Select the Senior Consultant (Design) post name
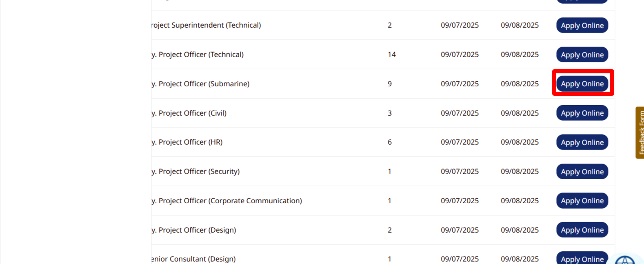Image resolution: width=644 pixels, height=264 pixels. (193, 259)
